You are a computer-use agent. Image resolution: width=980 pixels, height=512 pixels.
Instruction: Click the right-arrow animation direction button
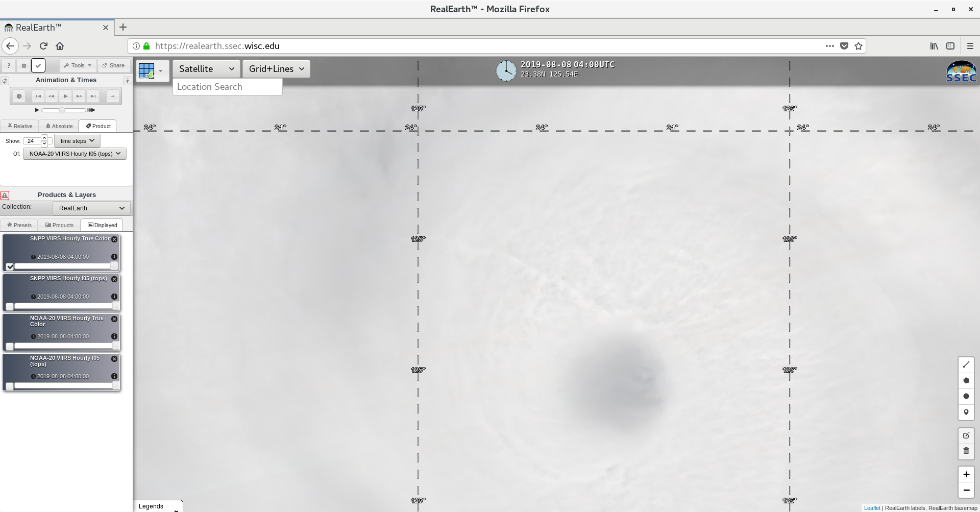click(x=112, y=96)
